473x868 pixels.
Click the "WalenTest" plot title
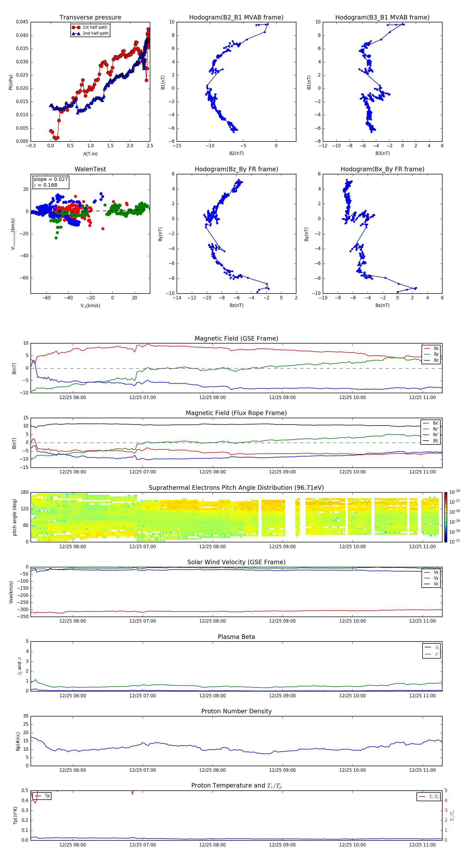[x=90, y=169]
